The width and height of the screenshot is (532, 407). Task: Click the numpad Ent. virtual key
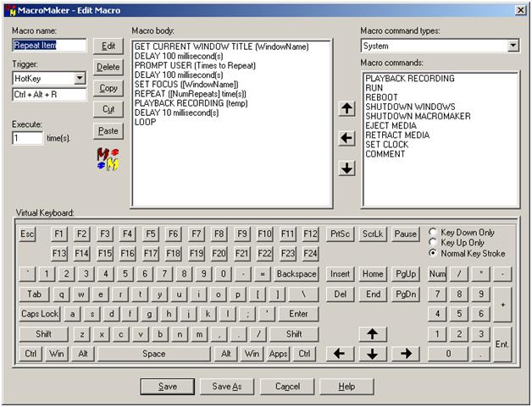coord(502,344)
